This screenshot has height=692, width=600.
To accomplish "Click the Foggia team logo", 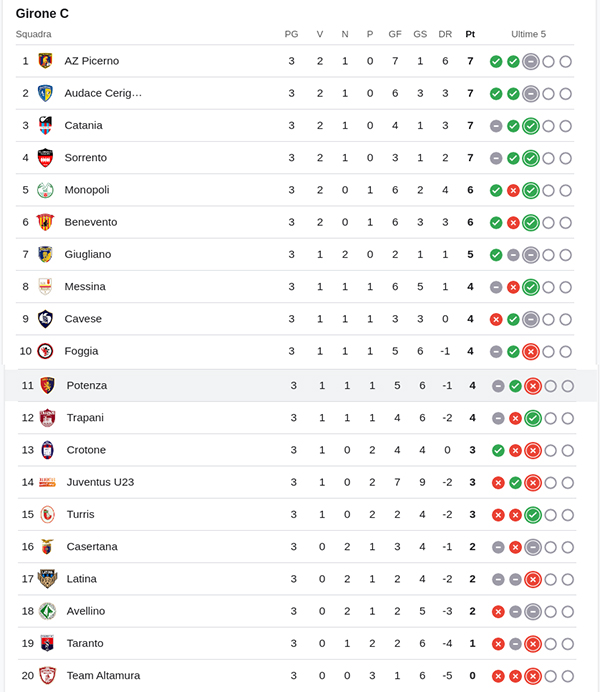I will pyautogui.click(x=45, y=351).
